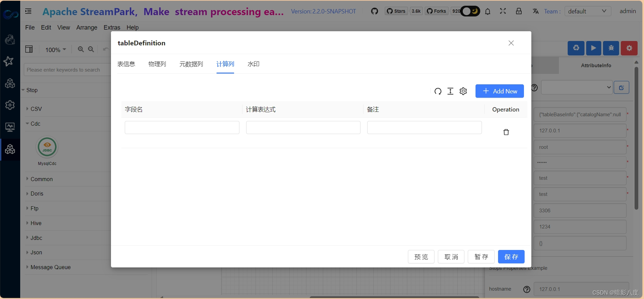This screenshot has height=299, width=644.
Task: Switch to the 表信息 tab
Action: pyautogui.click(x=126, y=64)
